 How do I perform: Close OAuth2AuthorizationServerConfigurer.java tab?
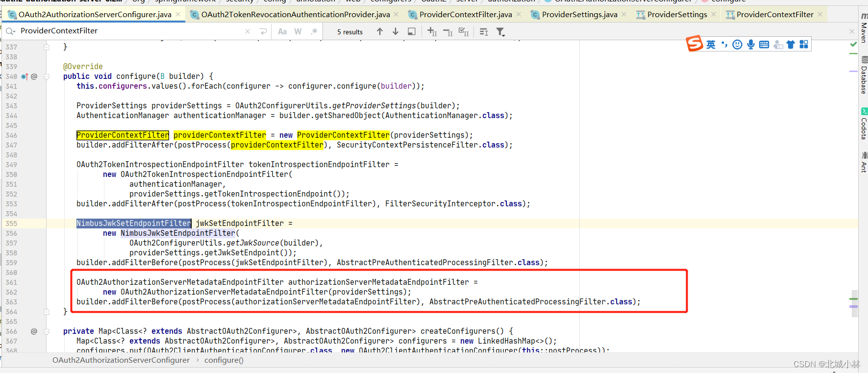click(178, 15)
